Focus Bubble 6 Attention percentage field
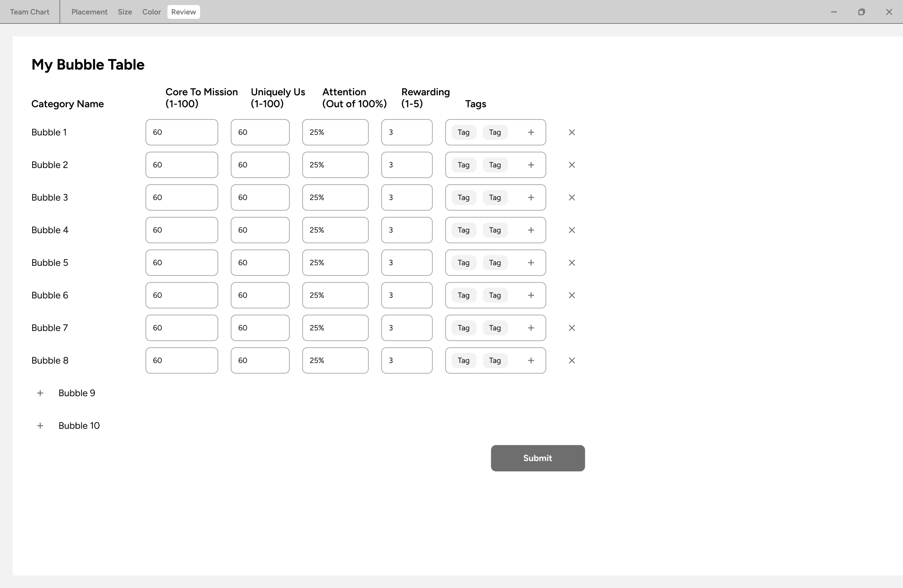Viewport: 903px width, 588px height. 335,295
